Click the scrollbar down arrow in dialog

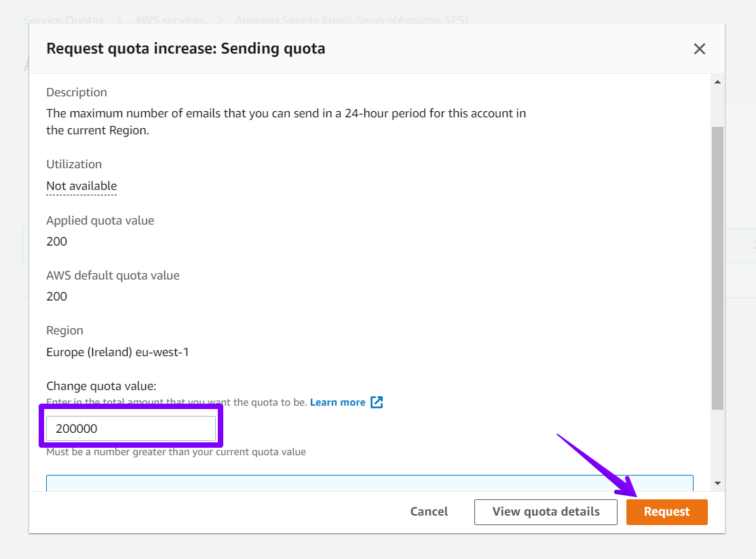pyautogui.click(x=717, y=483)
